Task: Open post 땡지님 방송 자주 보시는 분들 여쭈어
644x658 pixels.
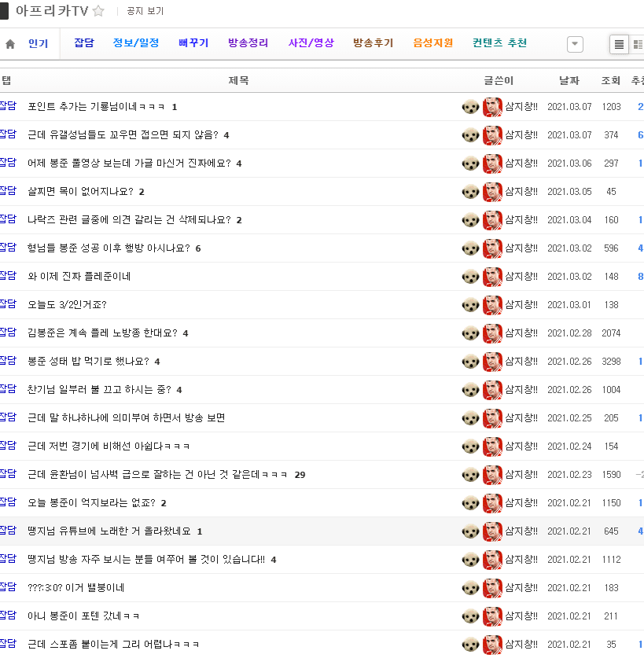Action: click(x=146, y=560)
